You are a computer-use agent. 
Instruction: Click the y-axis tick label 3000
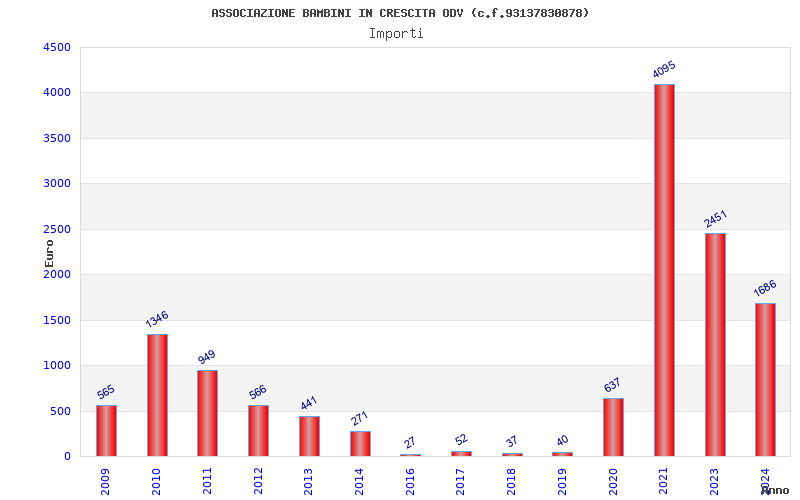tap(57, 183)
